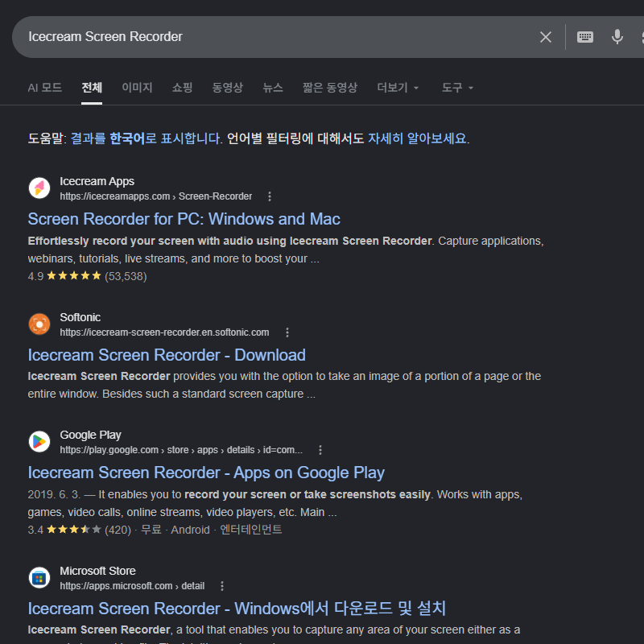Click the Softonic favicon
The height and width of the screenshot is (644, 644).
(39, 324)
